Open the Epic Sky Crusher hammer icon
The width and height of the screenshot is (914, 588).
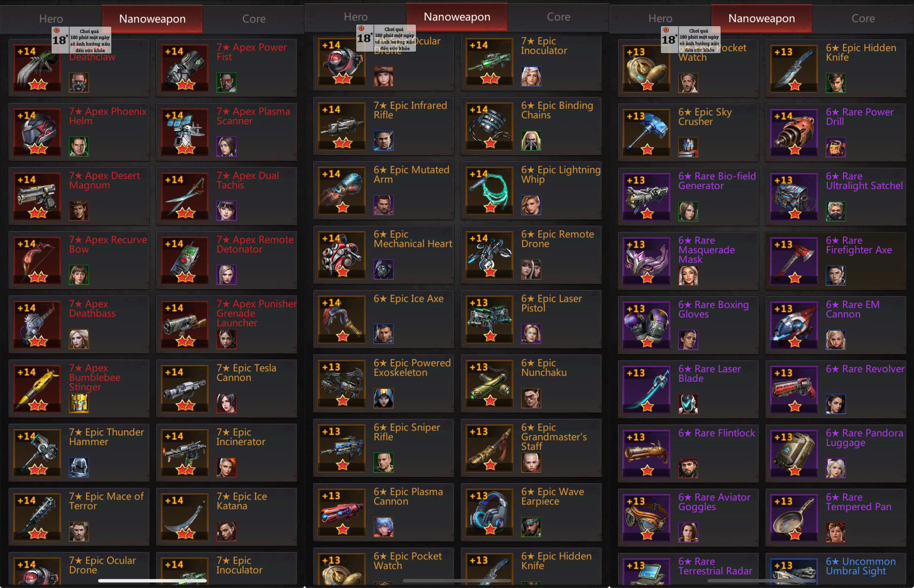tap(646, 133)
